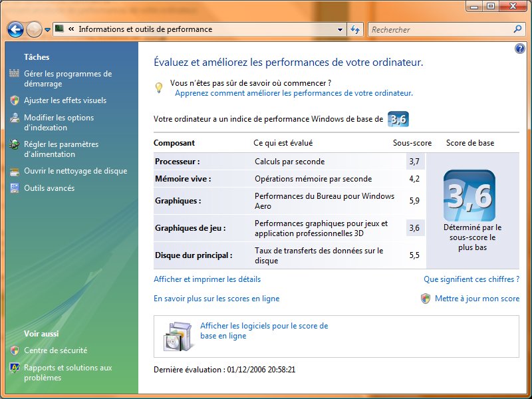Click 'Que signifient ces chiffres ?' link
Image resolution: width=532 pixels, height=399 pixels.
coord(473,279)
